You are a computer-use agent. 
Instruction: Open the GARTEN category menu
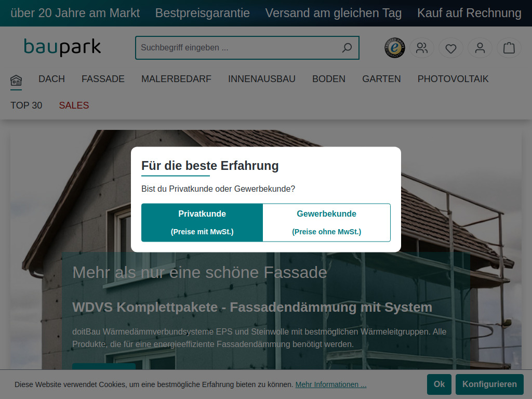[381, 79]
